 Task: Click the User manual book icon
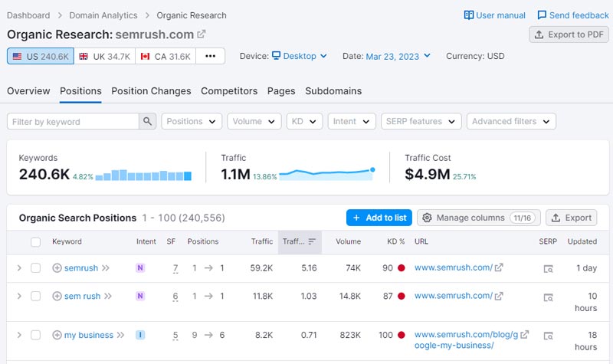click(x=468, y=15)
